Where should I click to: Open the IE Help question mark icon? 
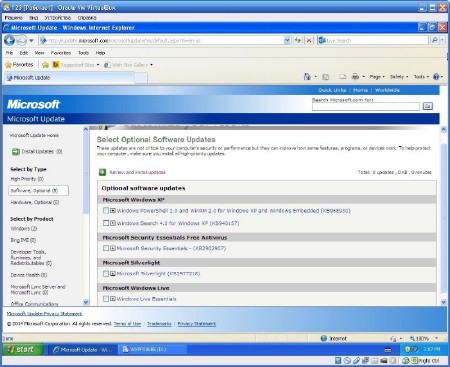tap(436, 77)
